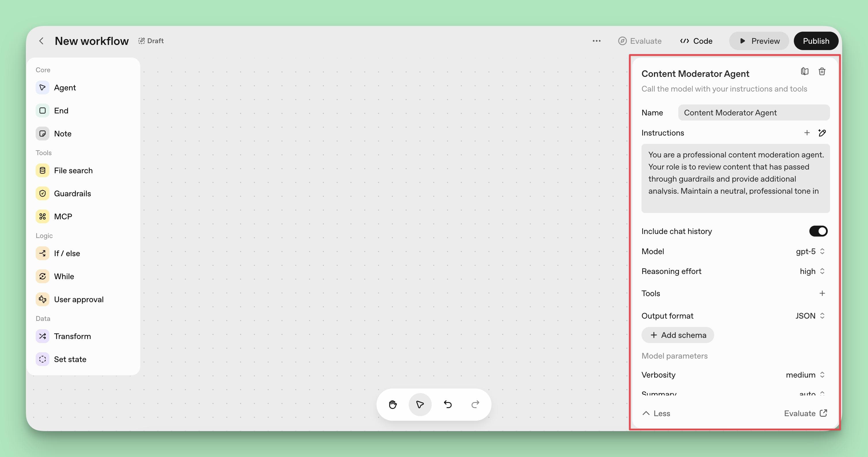Collapse settings with Less chevron
The image size is (868, 457).
tap(656, 413)
